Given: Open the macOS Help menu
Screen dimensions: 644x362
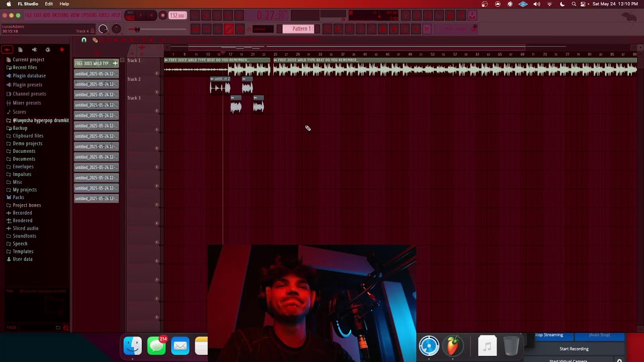Looking at the screenshot, I should click(x=64, y=4).
